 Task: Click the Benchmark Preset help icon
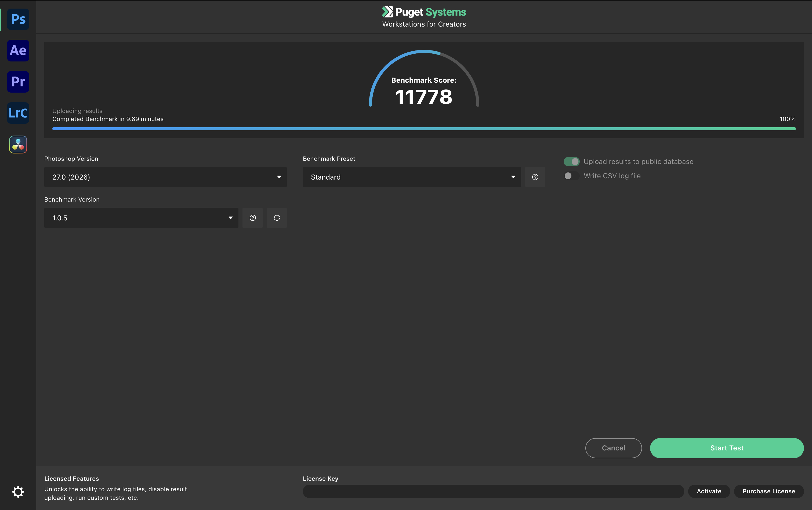535,177
